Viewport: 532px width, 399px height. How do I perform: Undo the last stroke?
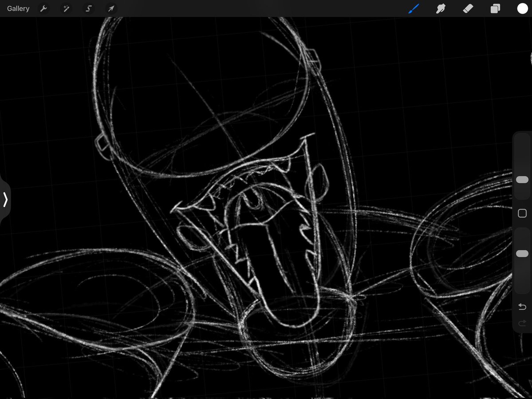pyautogui.click(x=522, y=307)
